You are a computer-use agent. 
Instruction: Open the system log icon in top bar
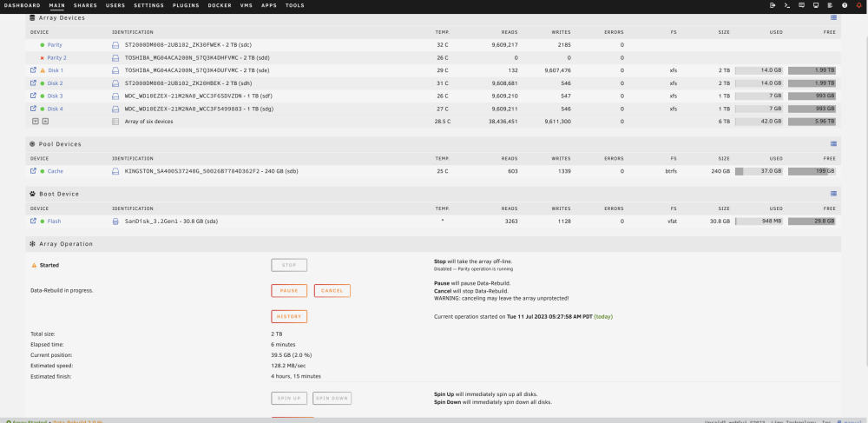point(830,5)
